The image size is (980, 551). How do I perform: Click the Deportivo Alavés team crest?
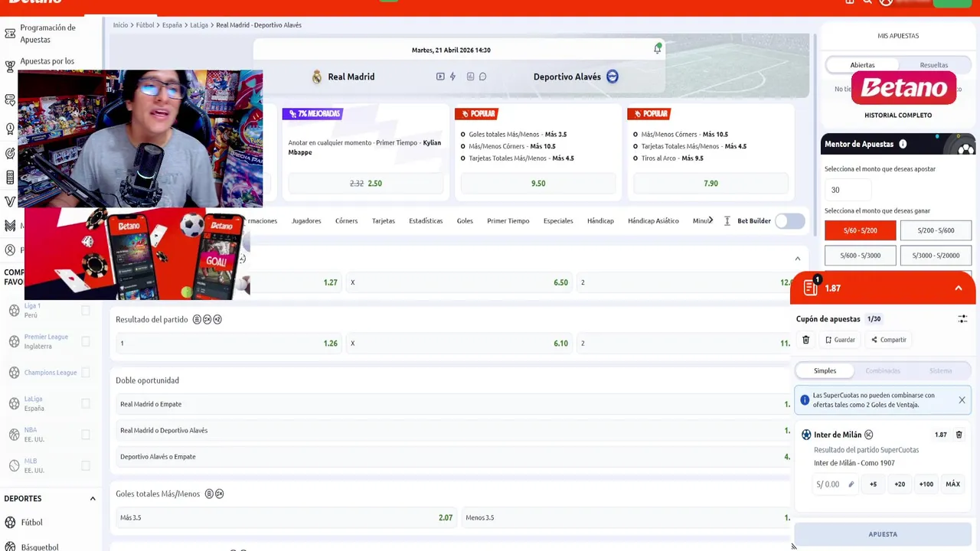[612, 77]
